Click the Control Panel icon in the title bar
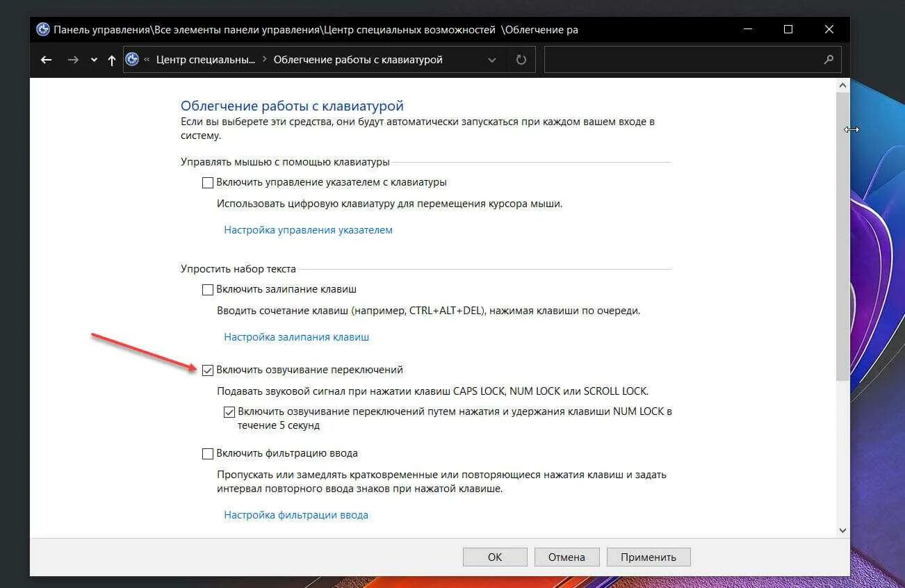Viewport: 905px width, 588px height. (x=43, y=29)
